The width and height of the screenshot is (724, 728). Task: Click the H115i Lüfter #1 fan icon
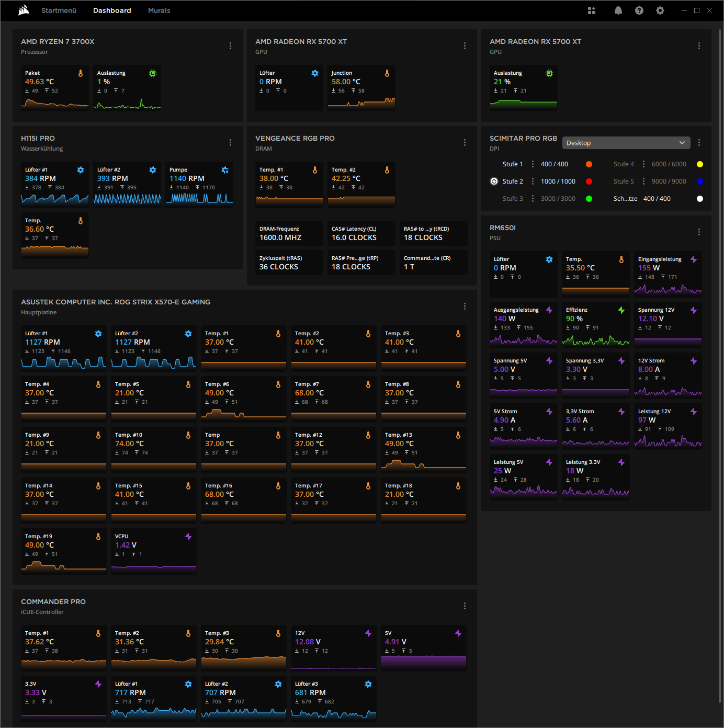(x=81, y=170)
